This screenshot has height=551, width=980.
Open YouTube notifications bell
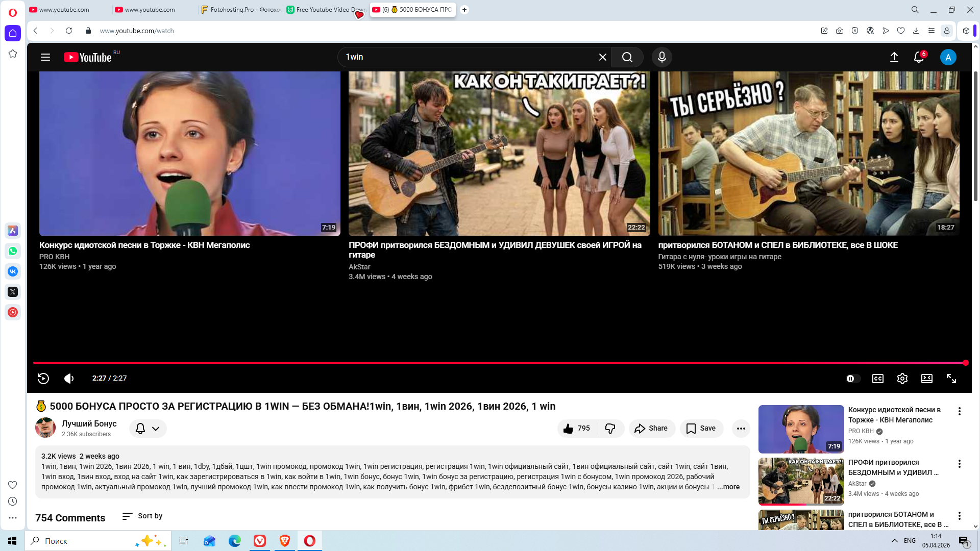point(918,57)
